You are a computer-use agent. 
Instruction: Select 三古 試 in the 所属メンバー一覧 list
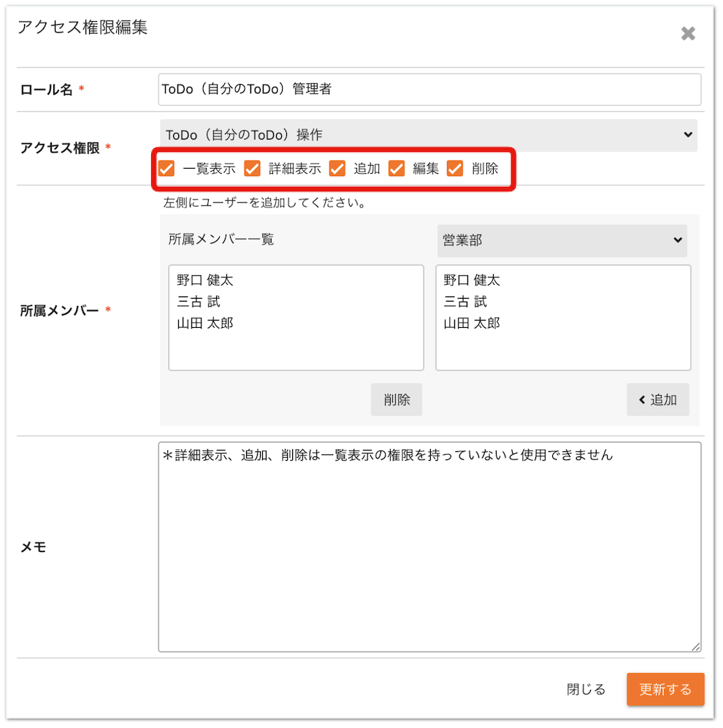(x=199, y=302)
